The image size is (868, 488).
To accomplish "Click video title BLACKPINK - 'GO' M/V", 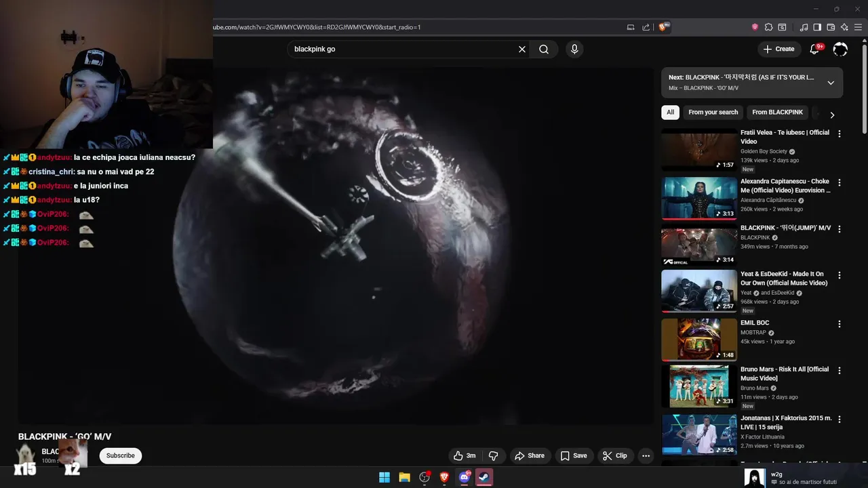I will point(64,436).
